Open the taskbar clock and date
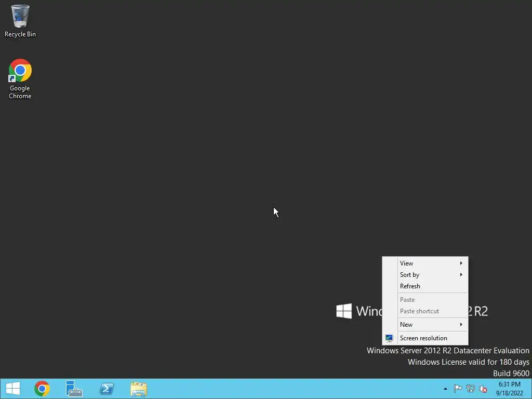The image size is (532, 399). [509, 389]
